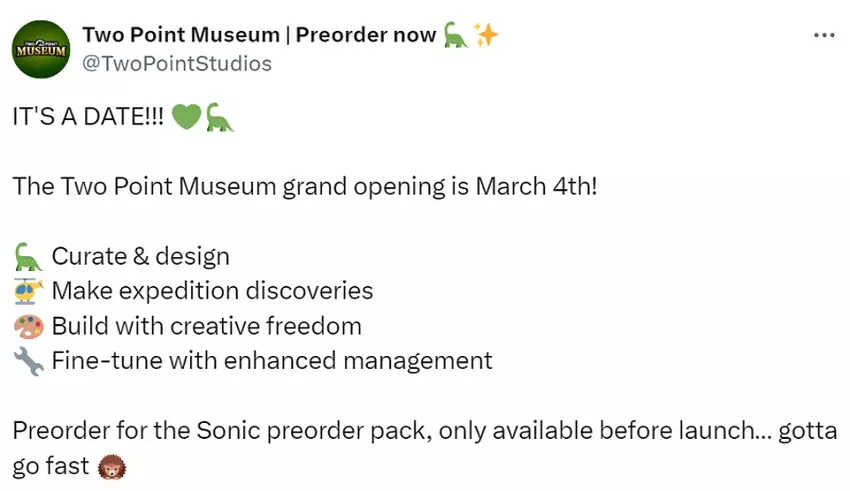This screenshot has width=850, height=491.
Task: Click the wrench emoji bullet
Action: pos(29,361)
